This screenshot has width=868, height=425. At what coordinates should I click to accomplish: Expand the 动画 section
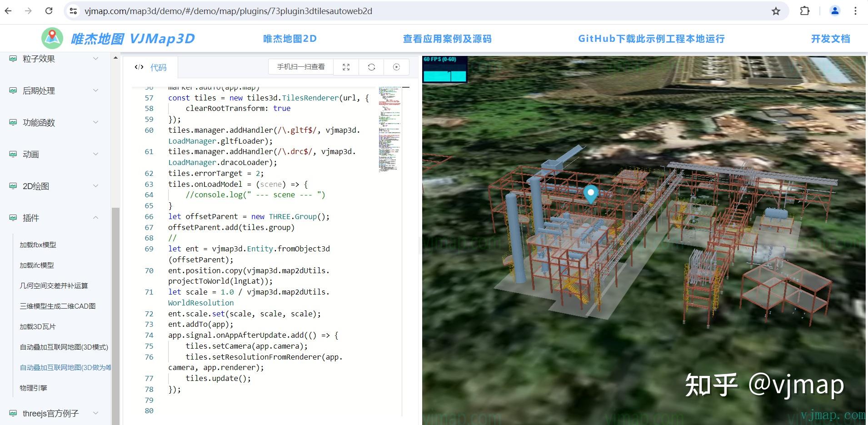(95, 154)
